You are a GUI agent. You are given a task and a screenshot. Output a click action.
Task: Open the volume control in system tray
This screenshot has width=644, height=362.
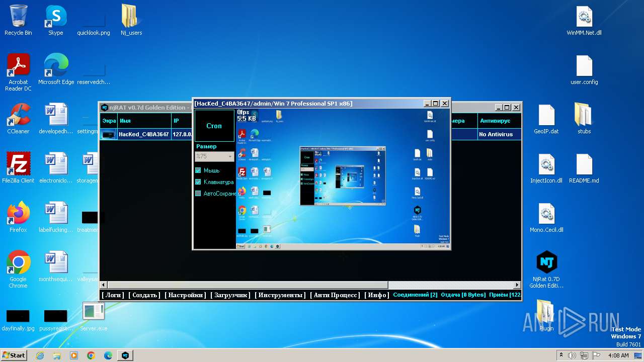tap(572, 355)
